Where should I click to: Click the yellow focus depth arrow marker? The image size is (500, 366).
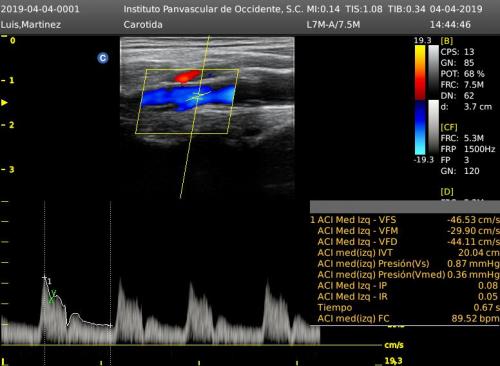coord(4,102)
